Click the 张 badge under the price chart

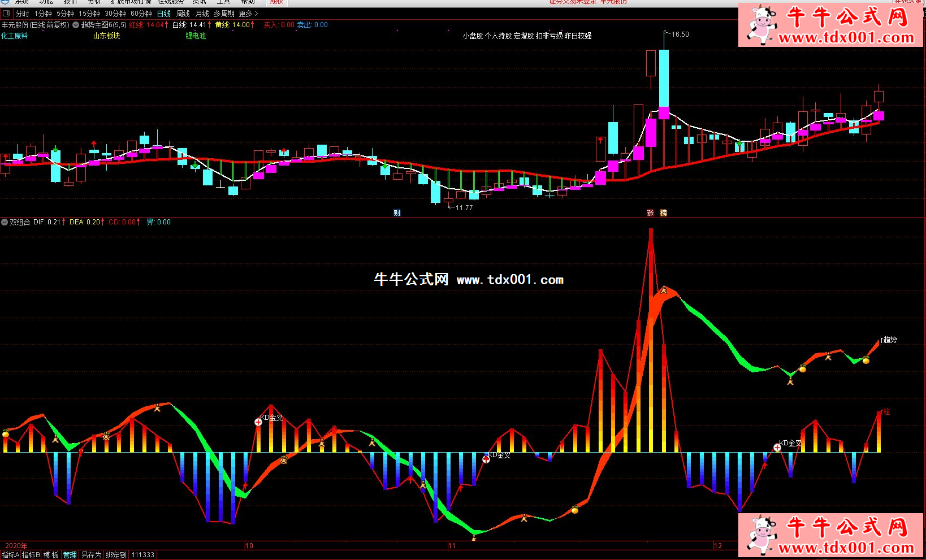tap(650, 213)
